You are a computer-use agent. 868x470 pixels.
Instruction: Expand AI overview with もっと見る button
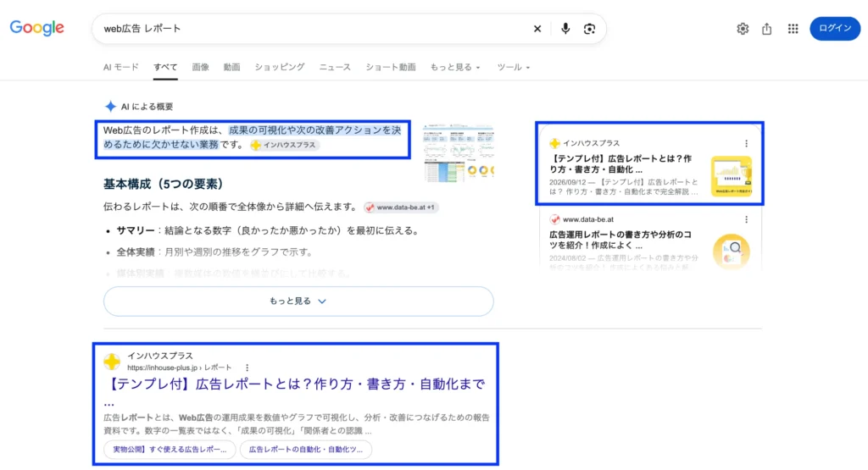coord(298,301)
